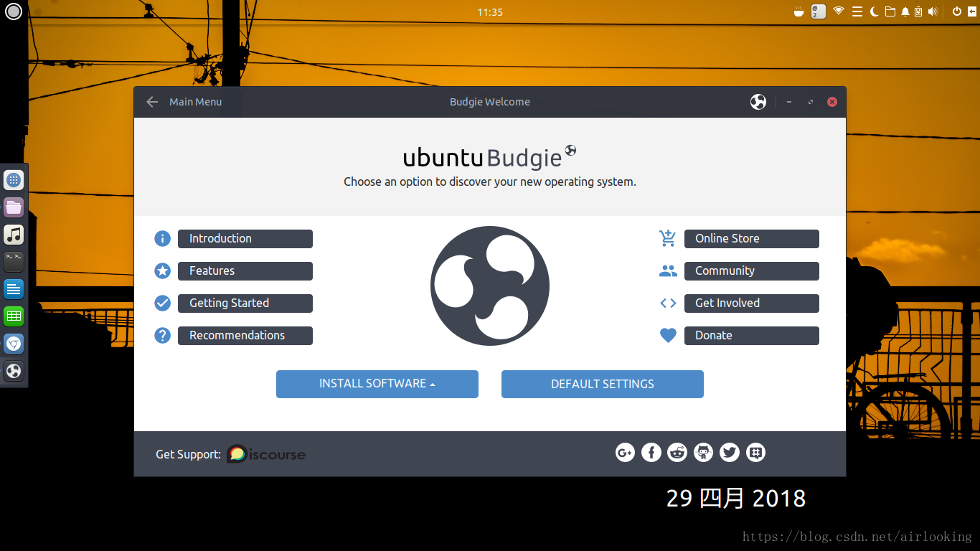Open Chromium browser from dock
Viewport: 980px width, 551px height.
click(x=14, y=344)
